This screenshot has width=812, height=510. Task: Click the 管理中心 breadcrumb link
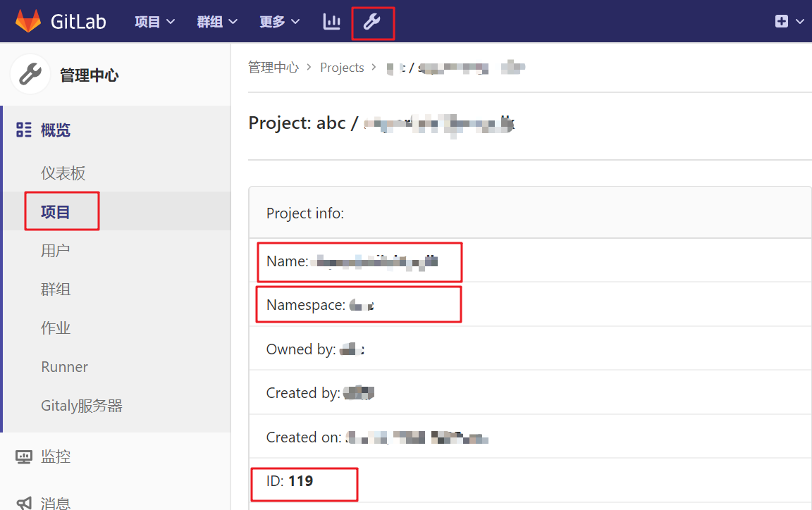[273, 67]
